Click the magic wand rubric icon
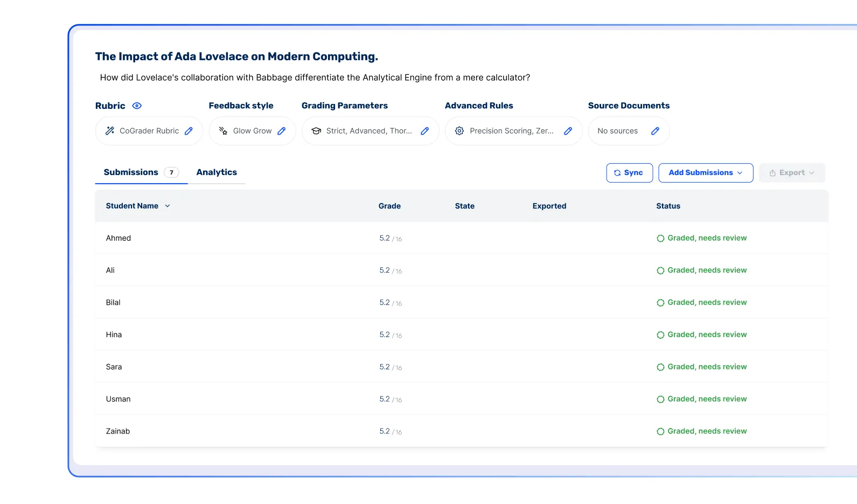 pyautogui.click(x=110, y=131)
